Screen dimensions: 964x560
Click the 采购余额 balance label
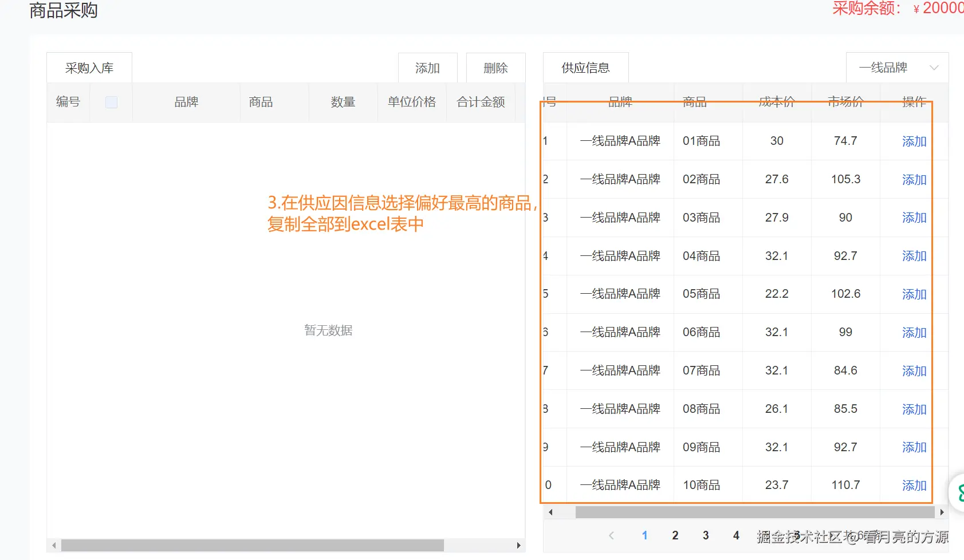(x=866, y=8)
